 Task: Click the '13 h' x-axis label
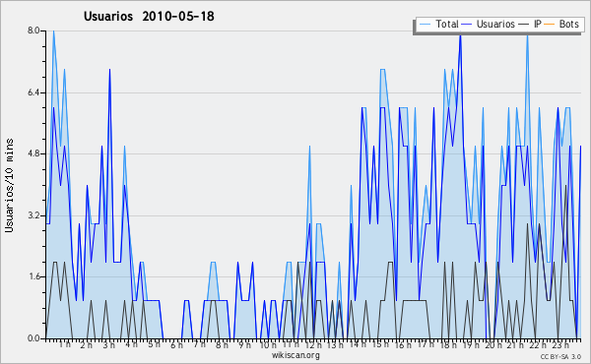(x=336, y=345)
